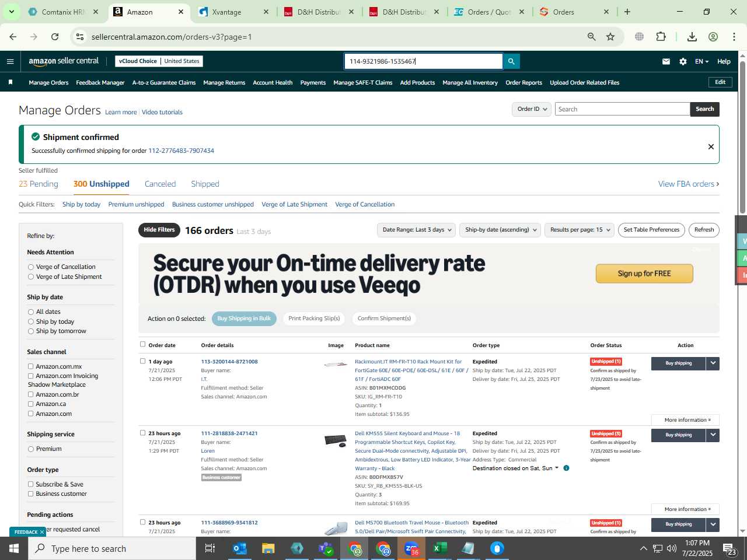Open order link 112-2776483-7907434 in banner
The width and height of the screenshot is (747, 560).
point(181,150)
